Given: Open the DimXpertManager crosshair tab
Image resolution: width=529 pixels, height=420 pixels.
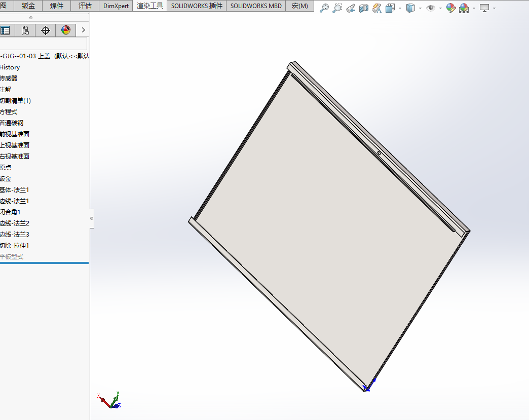Looking at the screenshot, I should click(x=46, y=30).
